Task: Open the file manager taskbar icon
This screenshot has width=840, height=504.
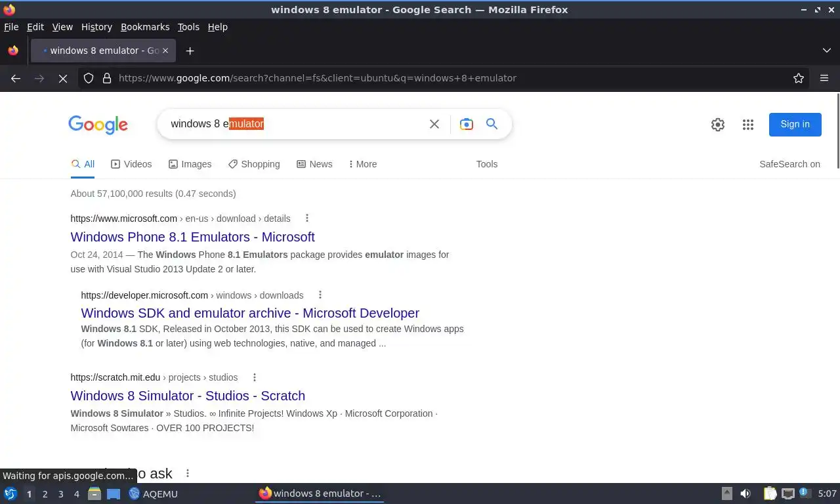Action: coord(94,493)
